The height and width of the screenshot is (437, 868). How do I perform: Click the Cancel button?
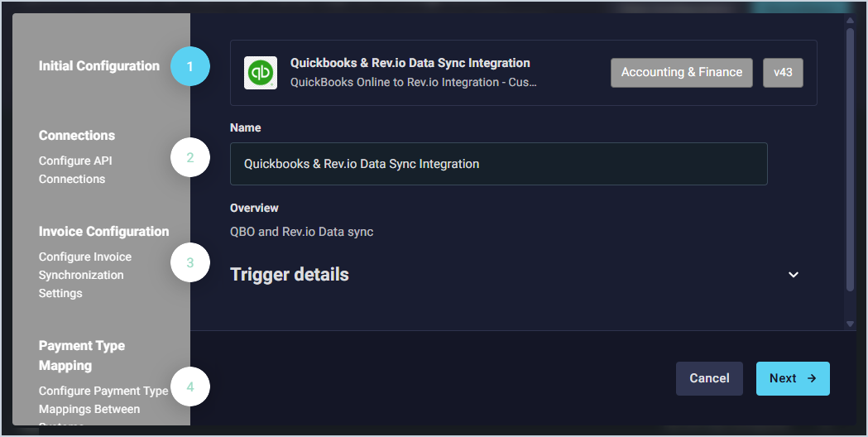(709, 378)
